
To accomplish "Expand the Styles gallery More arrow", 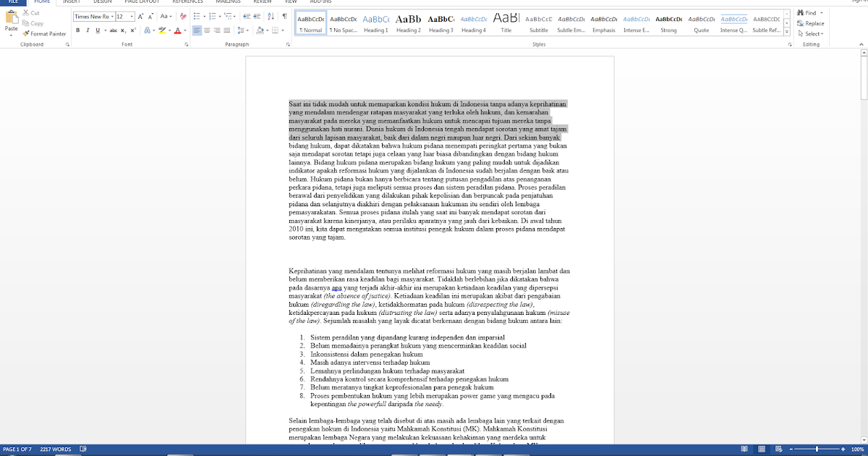I will [788, 32].
